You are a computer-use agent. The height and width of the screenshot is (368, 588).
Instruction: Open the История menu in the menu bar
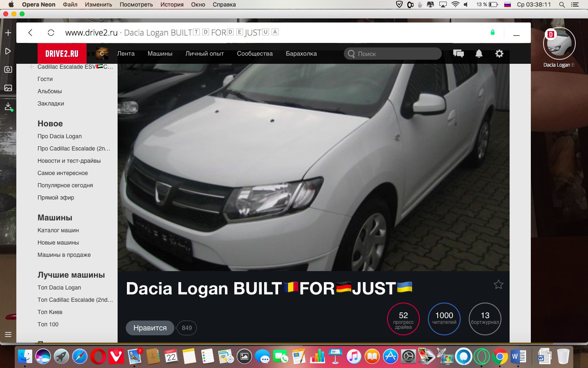[x=171, y=4]
